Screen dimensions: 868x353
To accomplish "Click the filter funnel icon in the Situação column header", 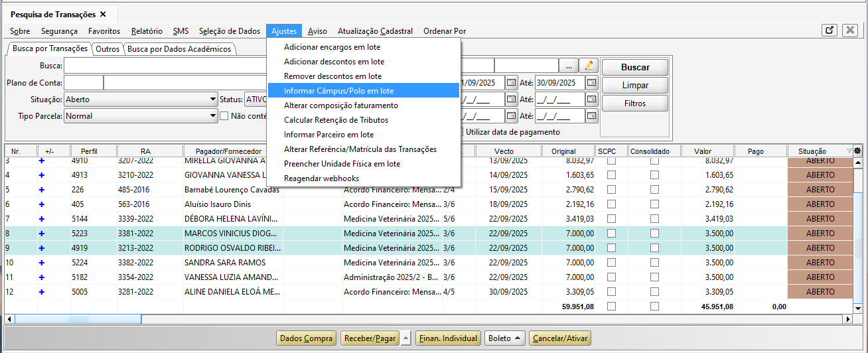I will point(849,151).
